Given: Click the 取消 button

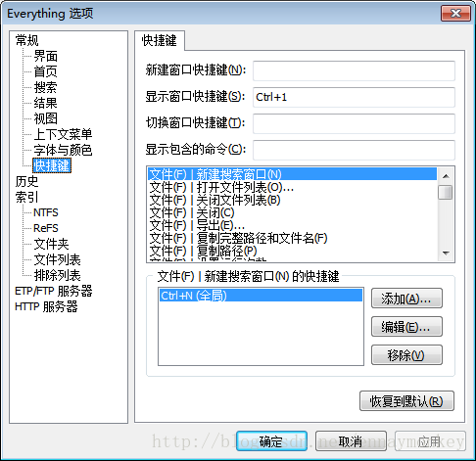Looking at the screenshot, I should coord(351,441).
